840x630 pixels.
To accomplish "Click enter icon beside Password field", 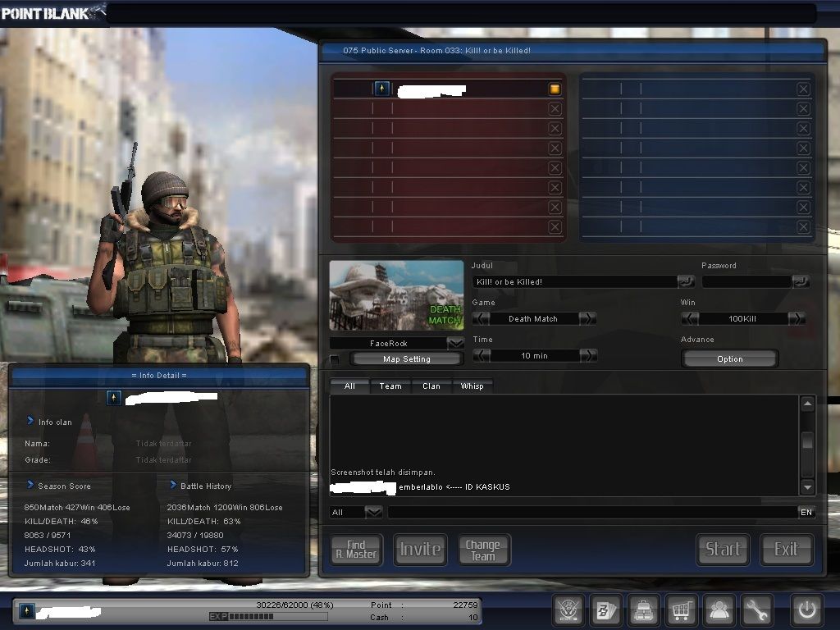I will click(801, 281).
